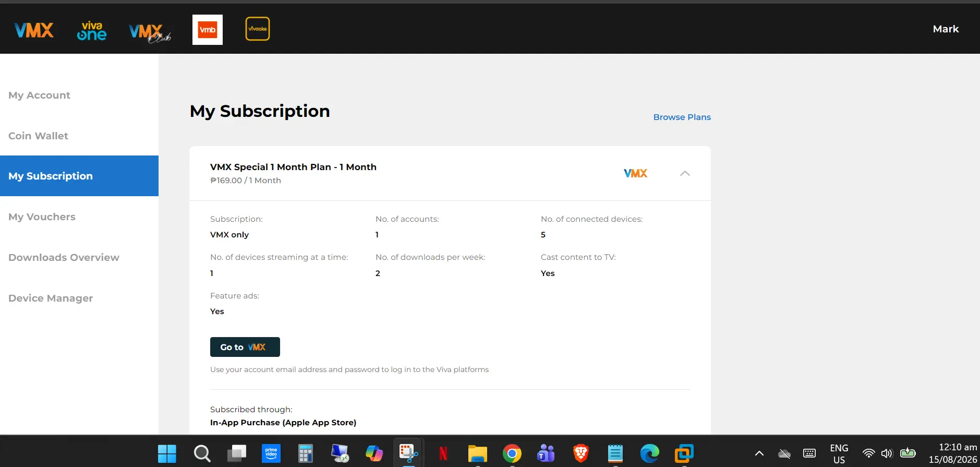Open VirtualBox icon in taskbar
The height and width of the screenshot is (467, 980).
pos(684,453)
